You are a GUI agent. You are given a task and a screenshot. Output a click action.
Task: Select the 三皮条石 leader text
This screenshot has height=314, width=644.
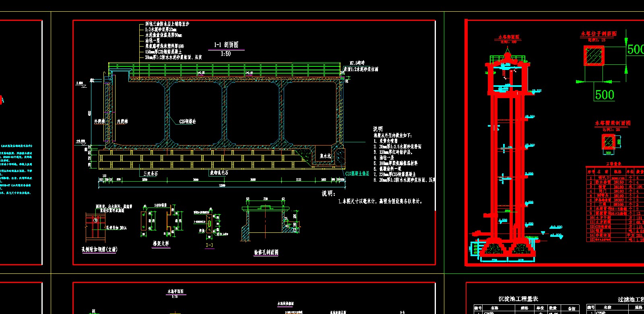click(151, 174)
